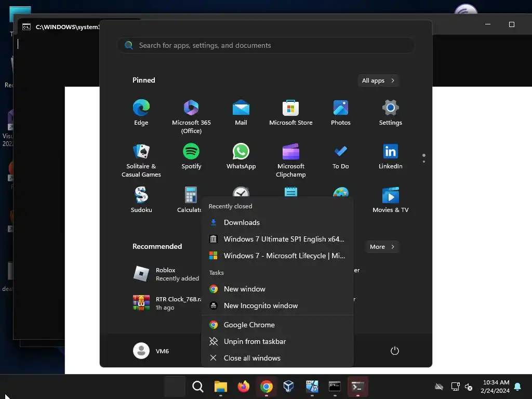Open the Edge pinned app

(x=141, y=113)
